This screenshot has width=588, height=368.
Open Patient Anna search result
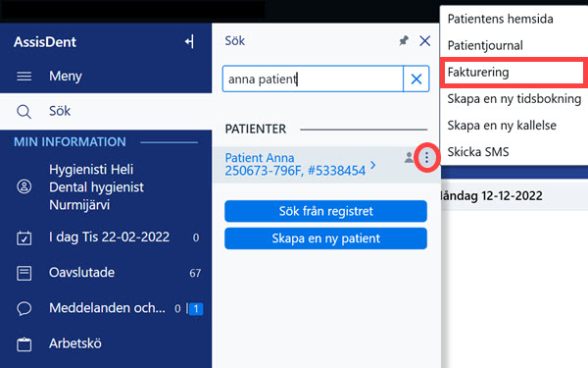click(295, 164)
